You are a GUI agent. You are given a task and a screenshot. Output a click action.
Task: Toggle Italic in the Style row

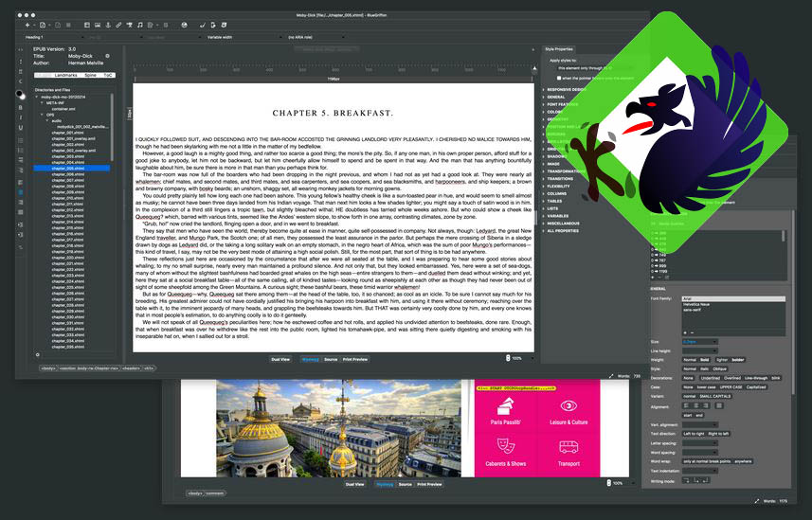[x=704, y=369]
